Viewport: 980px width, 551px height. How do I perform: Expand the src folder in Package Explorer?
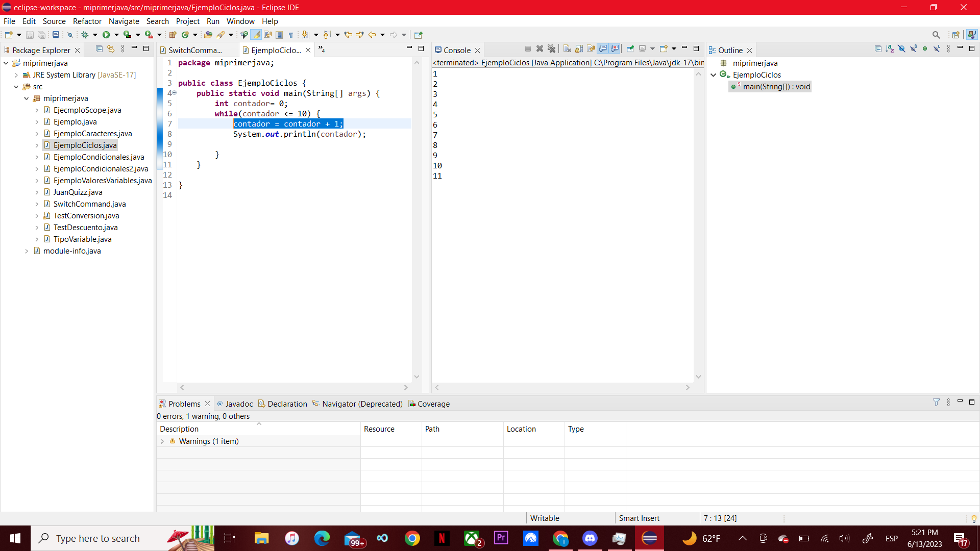pos(16,86)
